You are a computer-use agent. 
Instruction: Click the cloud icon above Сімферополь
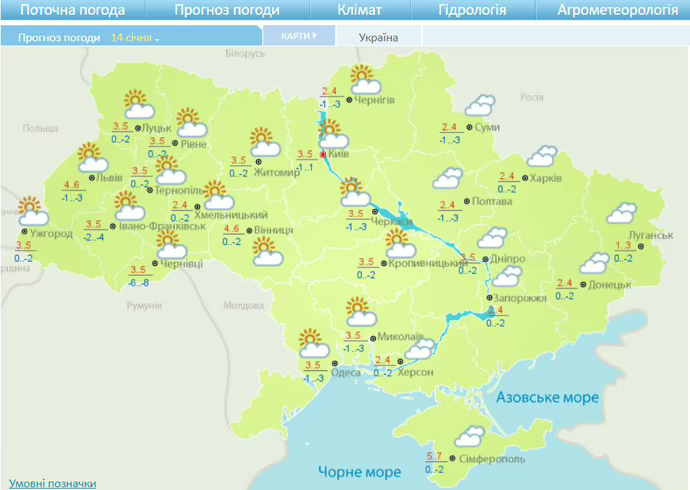click(x=470, y=438)
